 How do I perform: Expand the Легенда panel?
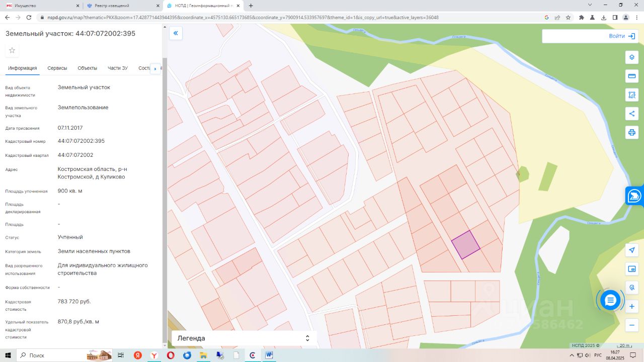[x=244, y=338]
